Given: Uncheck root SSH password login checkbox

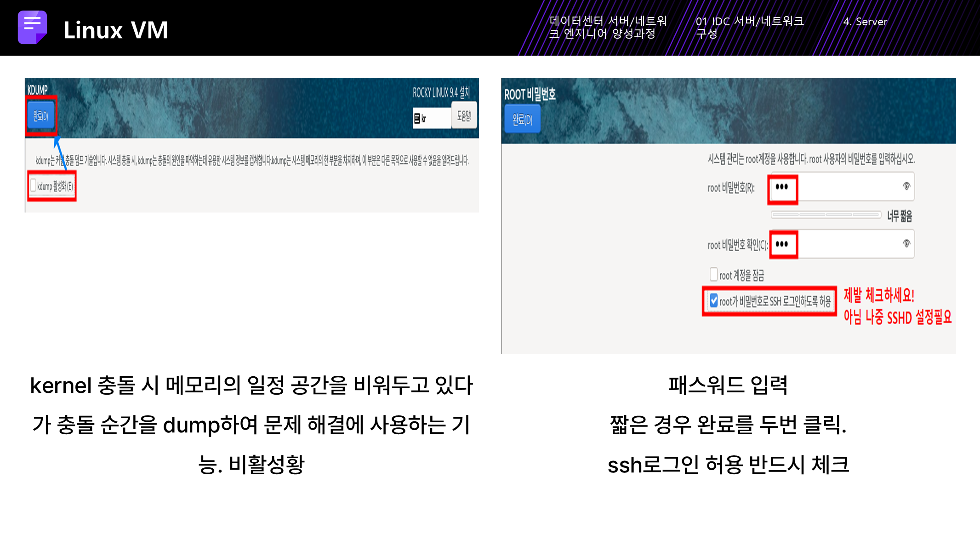Looking at the screenshot, I should tap(713, 301).
